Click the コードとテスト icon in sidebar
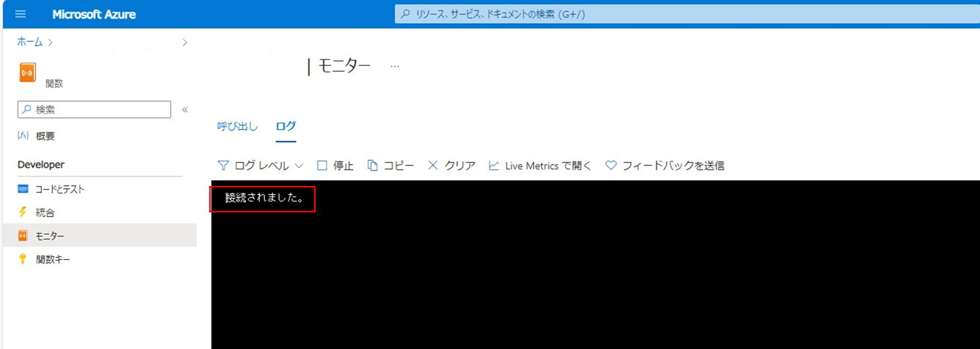Screen dimensions: 980x349 (x=23, y=189)
